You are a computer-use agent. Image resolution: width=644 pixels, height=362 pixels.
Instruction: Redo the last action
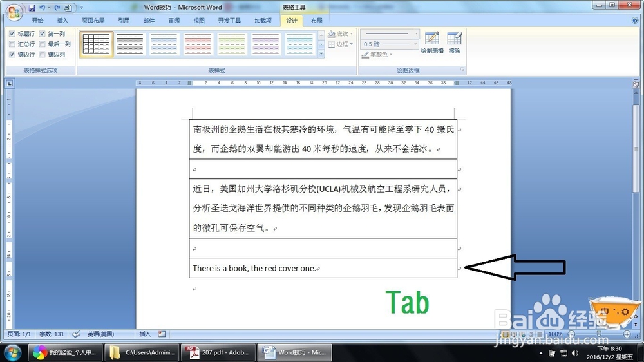(57, 7)
